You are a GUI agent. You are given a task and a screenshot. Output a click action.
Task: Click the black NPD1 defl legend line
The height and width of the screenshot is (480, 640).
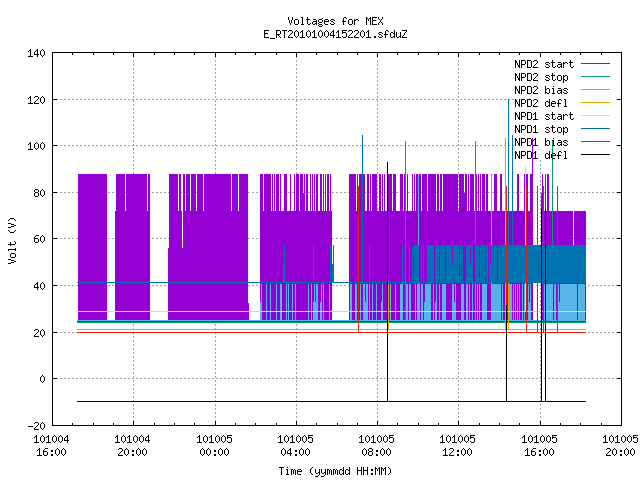pyautogui.click(x=596, y=155)
